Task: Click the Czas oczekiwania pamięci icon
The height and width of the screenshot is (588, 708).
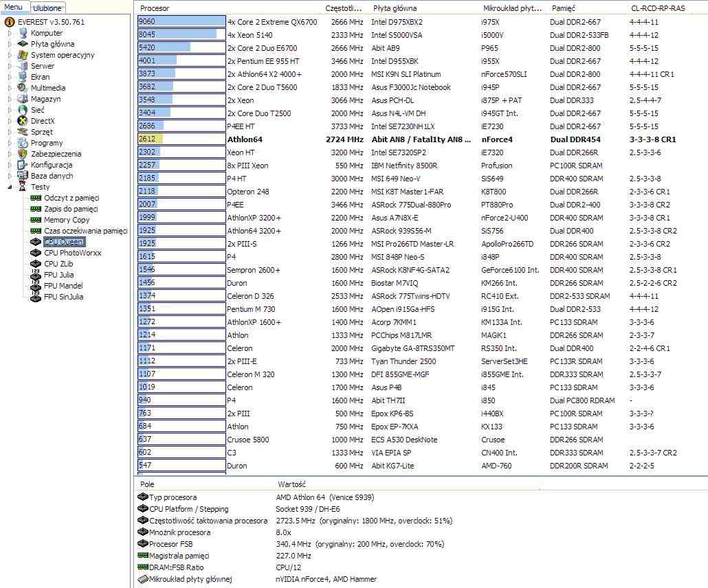Action: tap(36, 231)
